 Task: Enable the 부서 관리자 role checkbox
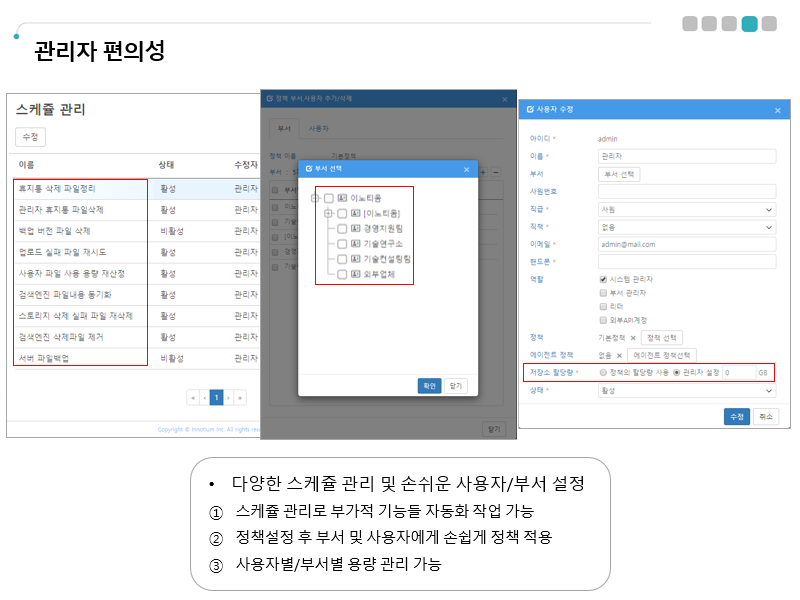pos(603,293)
